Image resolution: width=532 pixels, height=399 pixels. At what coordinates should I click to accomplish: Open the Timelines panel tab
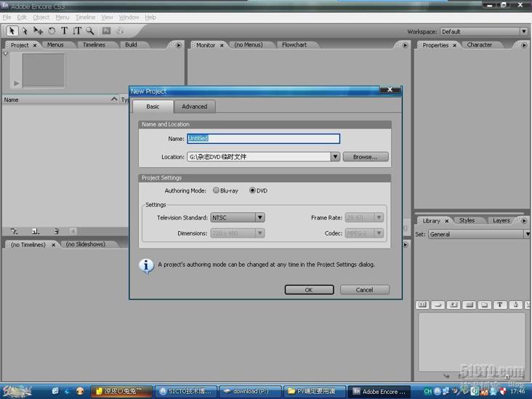94,45
